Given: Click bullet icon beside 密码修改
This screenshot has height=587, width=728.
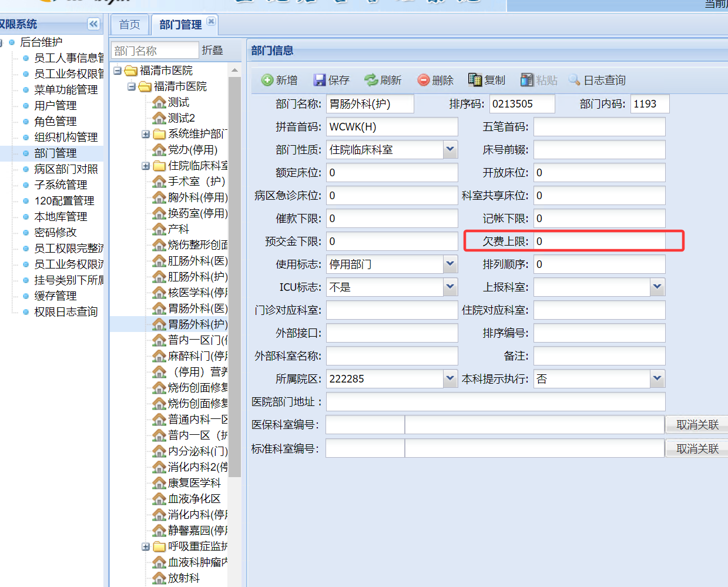Looking at the screenshot, I should click(x=26, y=233).
